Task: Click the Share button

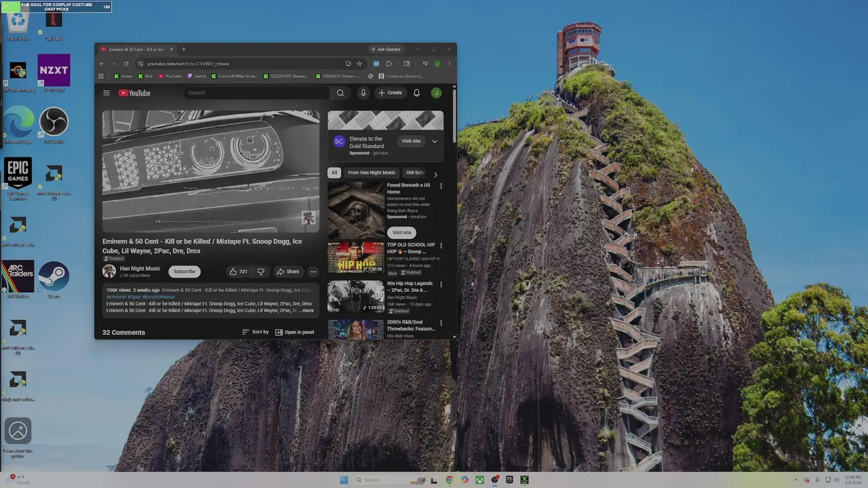Action: (288, 272)
